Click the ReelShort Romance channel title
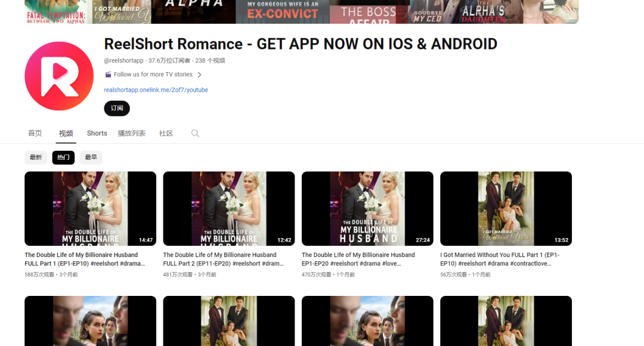Image resolution: width=644 pixels, height=346 pixels. point(301,44)
